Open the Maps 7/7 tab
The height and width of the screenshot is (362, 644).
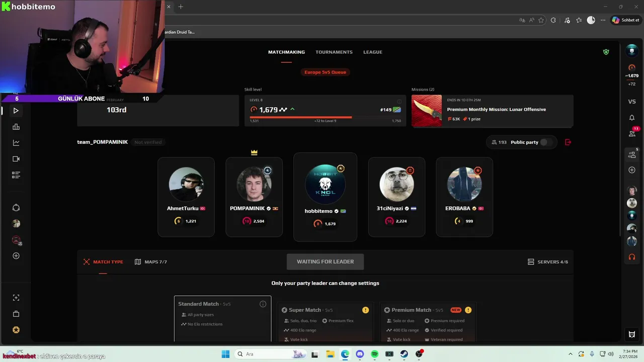(151, 262)
